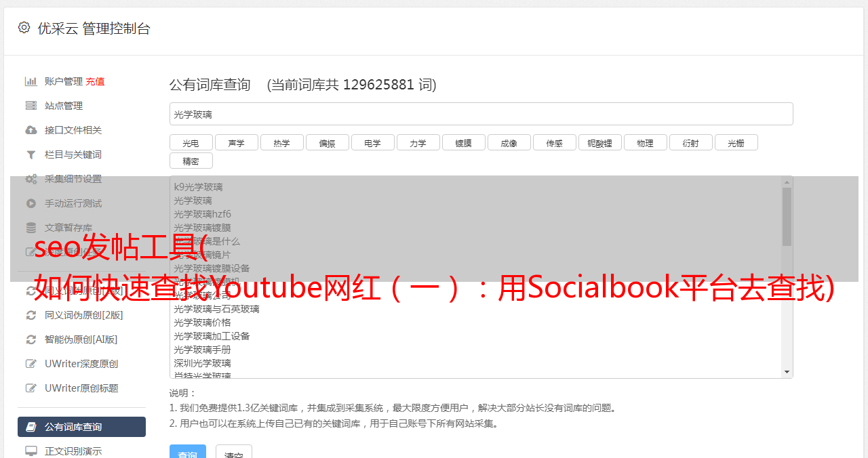Screen dimensions: 868x458
Task: Select result 光学玻璃hzf6 in the list
Action: pyautogui.click(x=202, y=214)
